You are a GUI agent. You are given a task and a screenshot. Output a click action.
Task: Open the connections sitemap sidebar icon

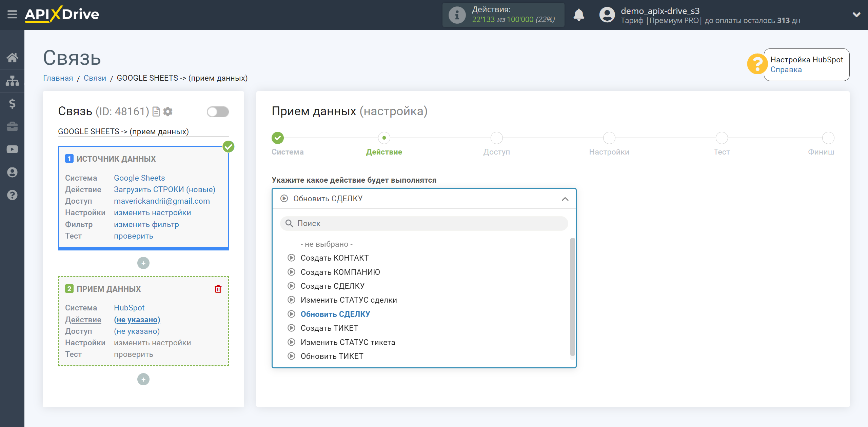[12, 81]
